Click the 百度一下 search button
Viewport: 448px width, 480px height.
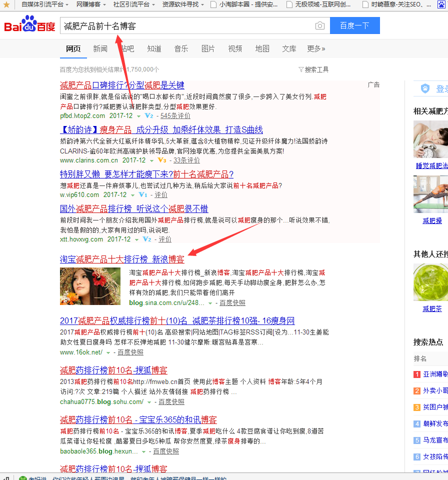(x=354, y=25)
